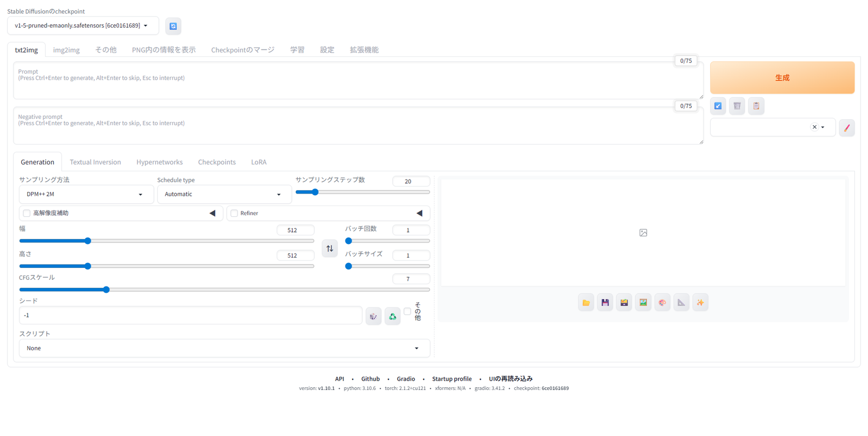868x436 pixels.
Task: Open PNG内の情報を表示 tab
Action: point(164,50)
